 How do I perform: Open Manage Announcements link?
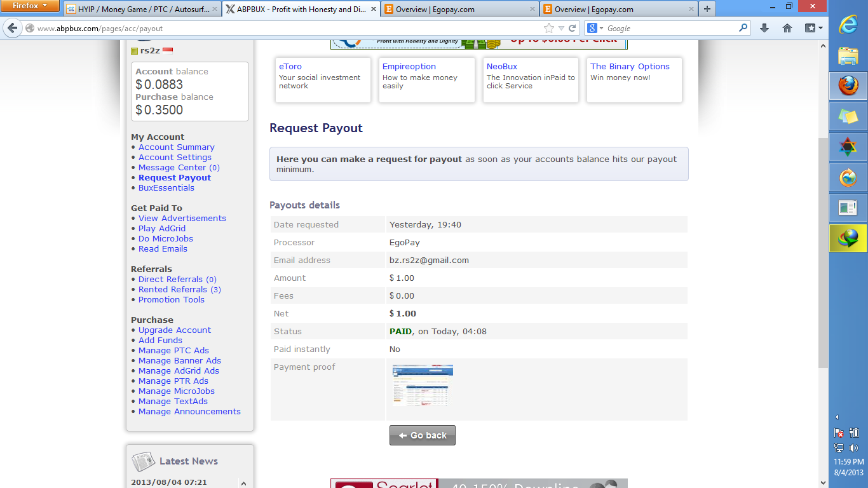pos(189,411)
